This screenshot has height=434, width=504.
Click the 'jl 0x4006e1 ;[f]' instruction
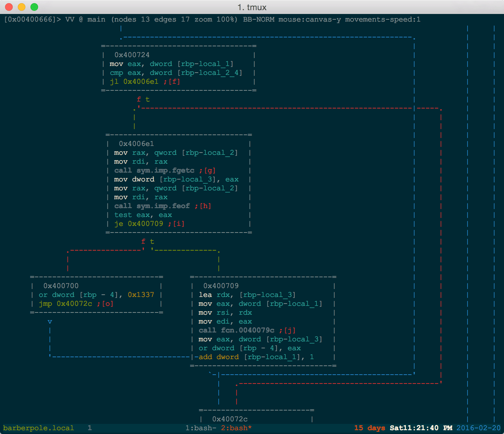tap(145, 82)
